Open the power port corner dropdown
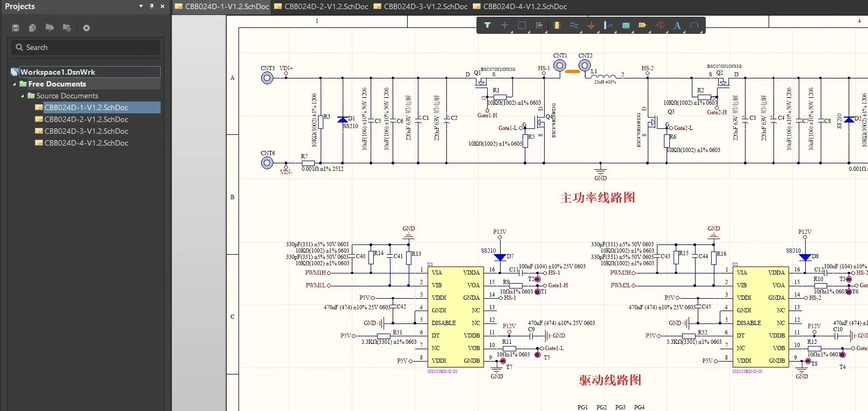This screenshot has width=868, height=411. (597, 31)
